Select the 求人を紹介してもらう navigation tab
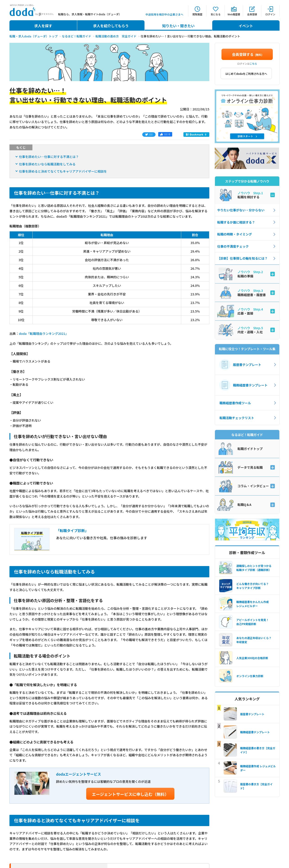 pyautogui.click(x=111, y=26)
